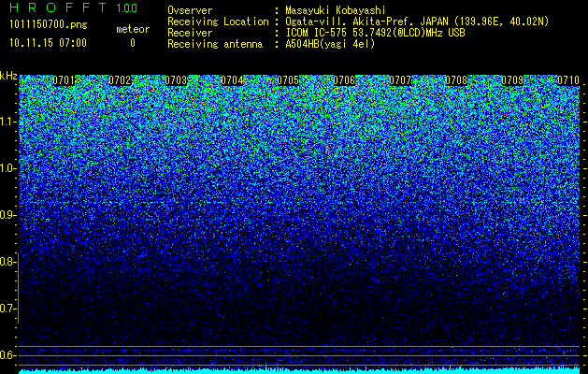This screenshot has width=588, height=374.
Task: Click the 0704 time marker
Action: click(x=232, y=80)
